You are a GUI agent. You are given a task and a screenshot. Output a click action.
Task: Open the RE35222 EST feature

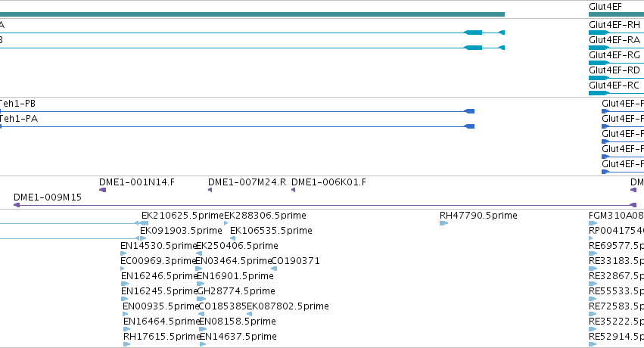[616, 322]
